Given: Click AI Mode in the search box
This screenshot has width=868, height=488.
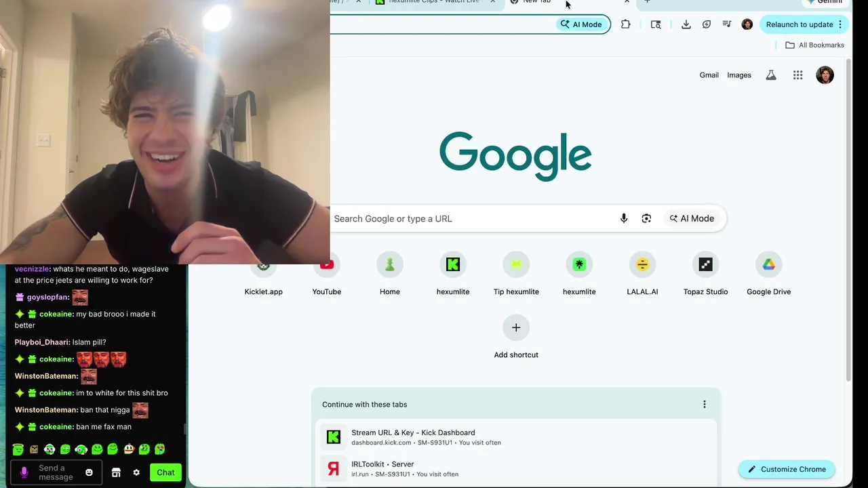Looking at the screenshot, I should pyautogui.click(x=692, y=218).
